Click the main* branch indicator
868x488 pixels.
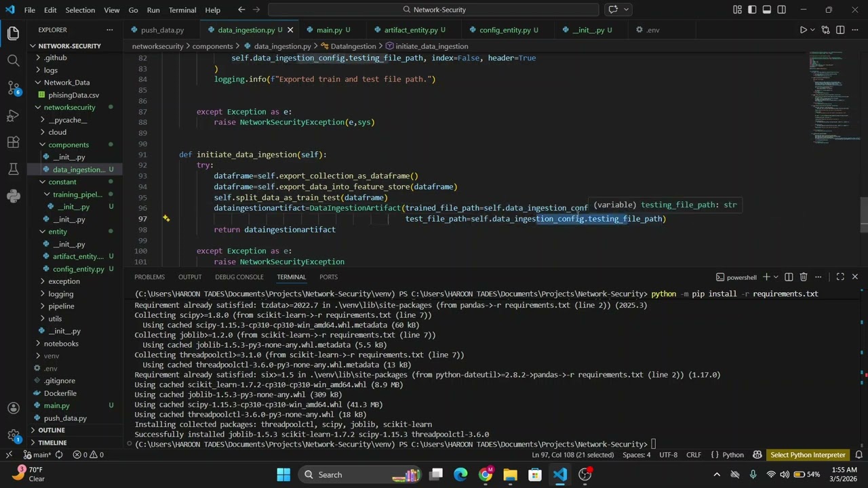(x=37, y=455)
